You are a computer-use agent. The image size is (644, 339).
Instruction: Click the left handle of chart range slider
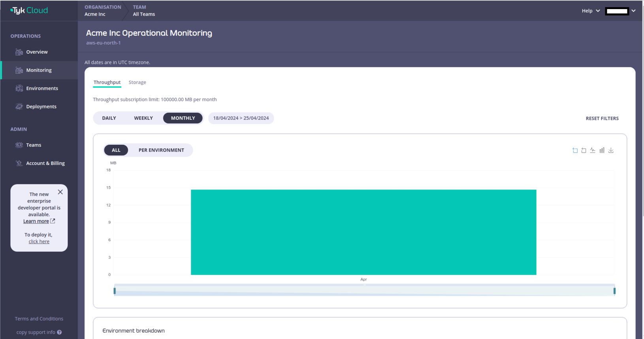click(x=115, y=291)
